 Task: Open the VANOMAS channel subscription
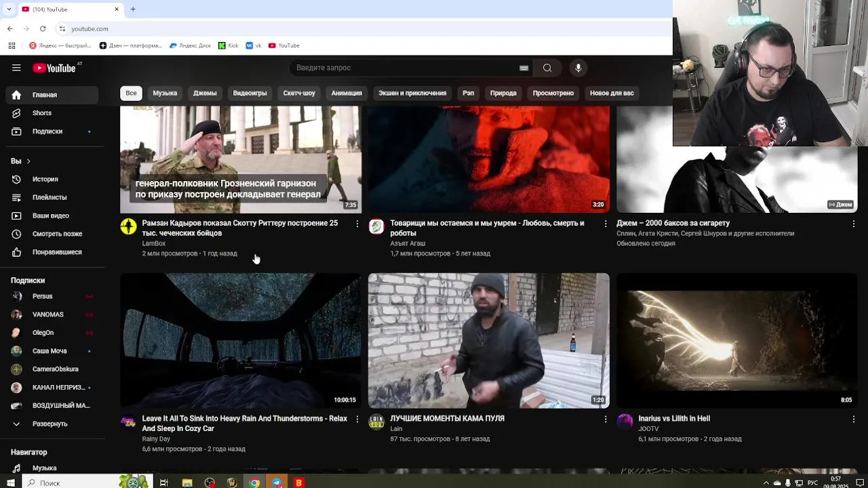coord(52,314)
